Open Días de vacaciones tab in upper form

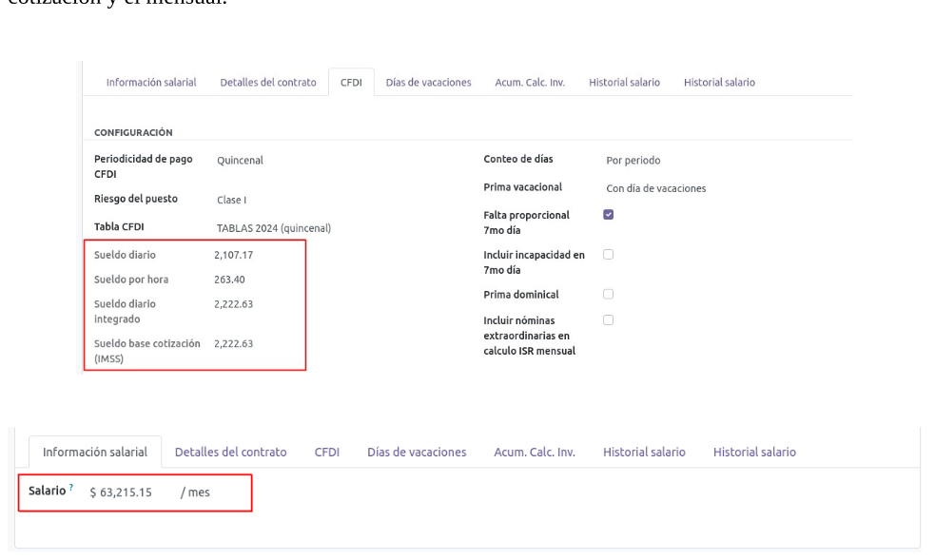tap(428, 83)
